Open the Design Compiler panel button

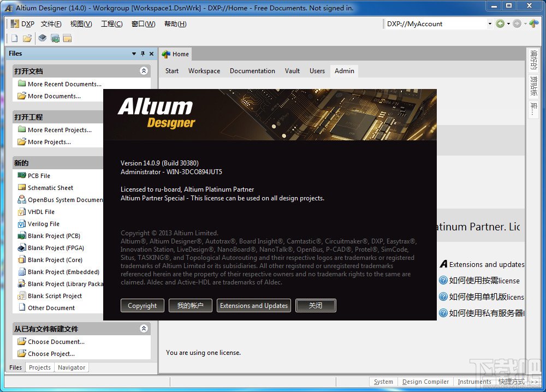(425, 382)
